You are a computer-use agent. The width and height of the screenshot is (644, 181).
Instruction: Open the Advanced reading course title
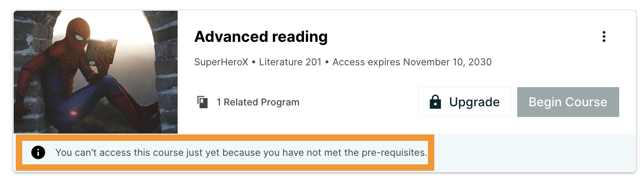tap(261, 37)
